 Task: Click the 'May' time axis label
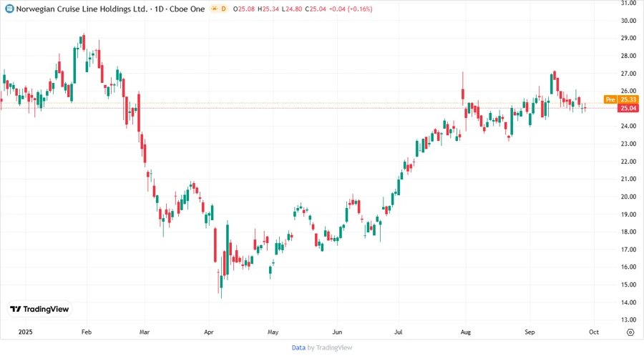click(x=273, y=332)
